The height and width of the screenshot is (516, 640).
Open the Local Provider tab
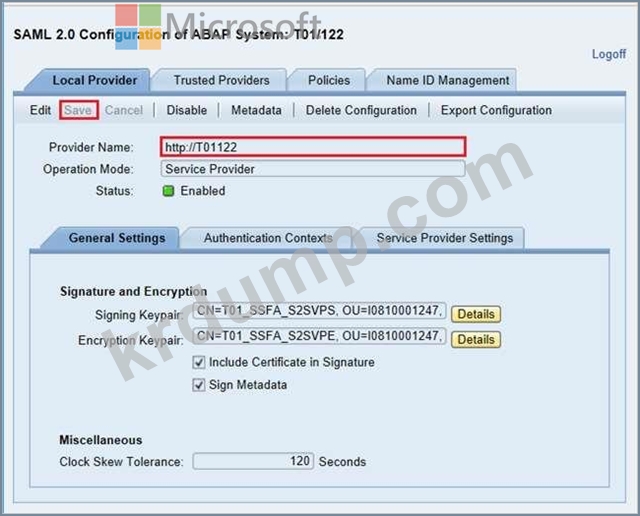(x=94, y=80)
